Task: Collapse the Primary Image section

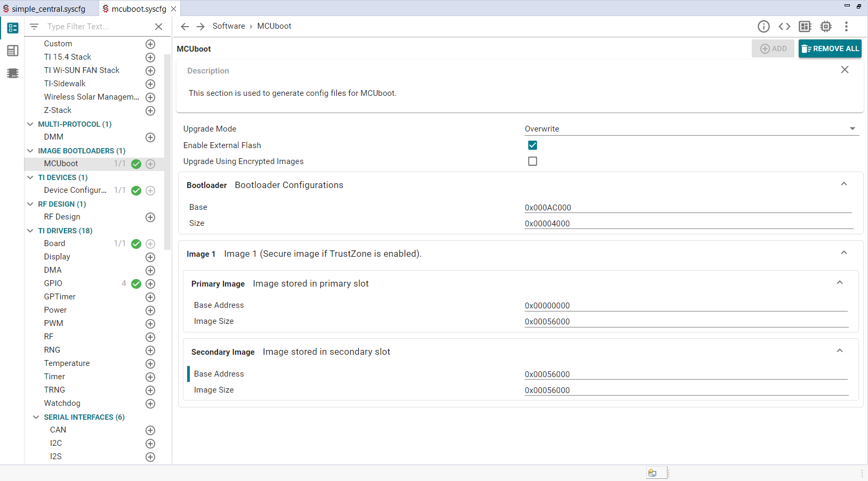Action: click(x=839, y=283)
